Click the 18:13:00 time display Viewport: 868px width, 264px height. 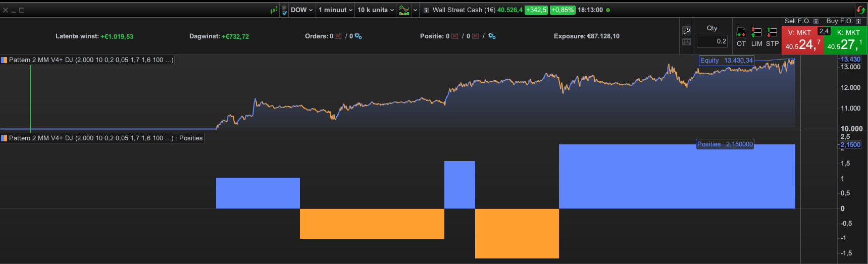[x=590, y=10]
